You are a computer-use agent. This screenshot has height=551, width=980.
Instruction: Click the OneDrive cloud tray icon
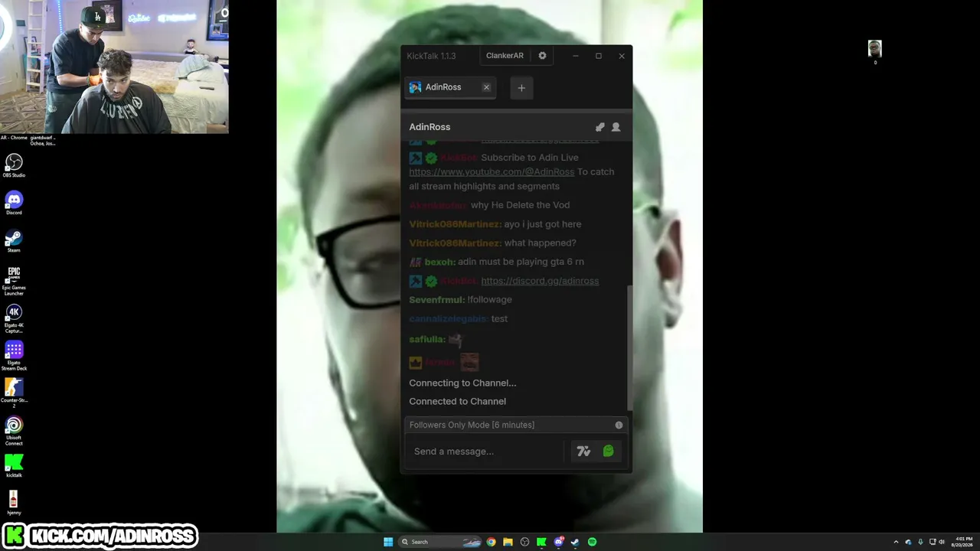[x=908, y=542]
